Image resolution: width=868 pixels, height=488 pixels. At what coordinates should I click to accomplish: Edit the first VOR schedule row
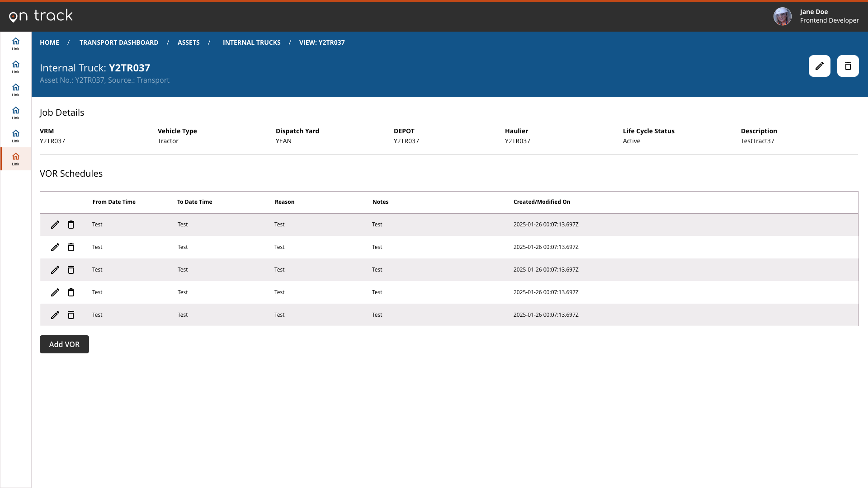[55, 225]
